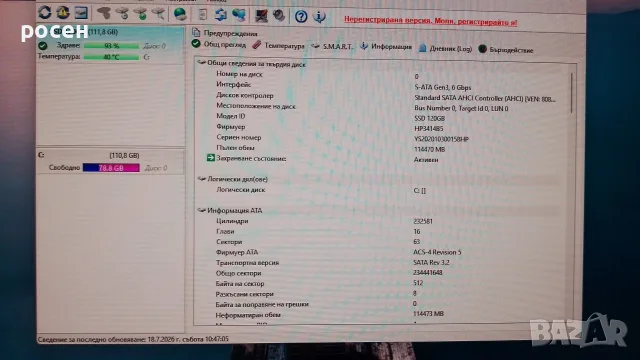This screenshot has height=360, width=640.
Task: Open the warning alert toolbar icon
Action: 63,13
